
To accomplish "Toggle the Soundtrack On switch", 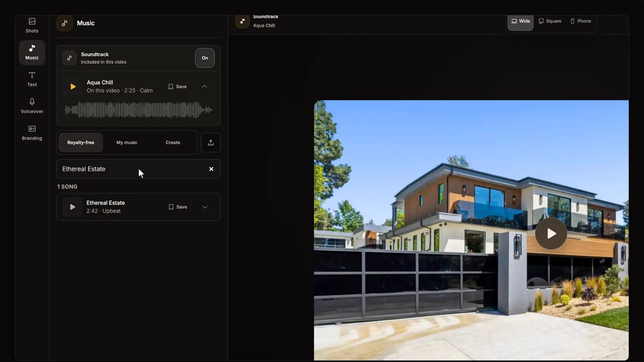I will tap(205, 58).
